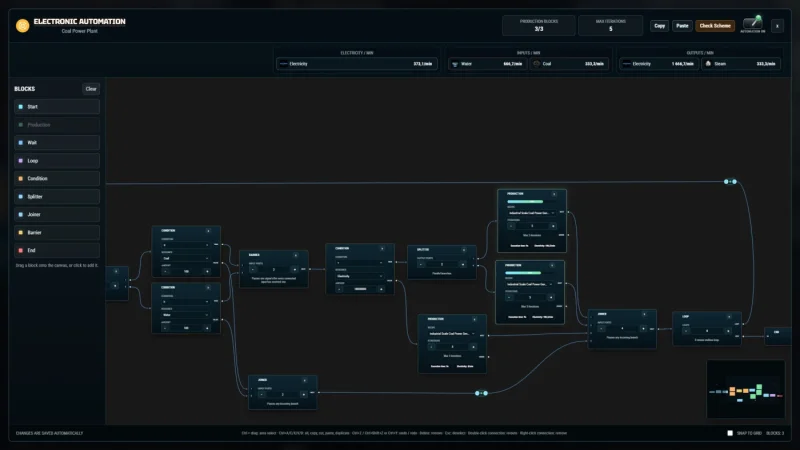Click the Electronic Automation gear logo icon
This screenshot has width=800, height=450.
coord(22,26)
